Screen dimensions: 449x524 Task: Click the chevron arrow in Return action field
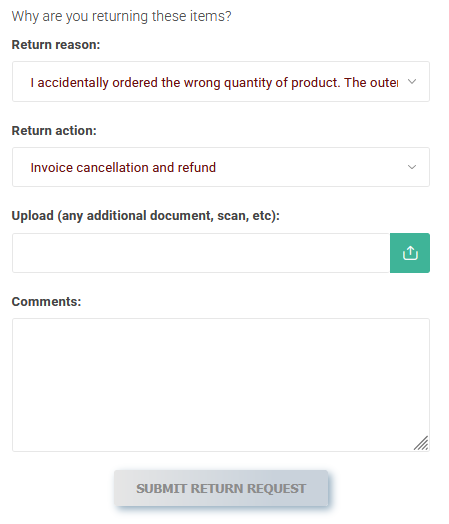pyautogui.click(x=412, y=167)
